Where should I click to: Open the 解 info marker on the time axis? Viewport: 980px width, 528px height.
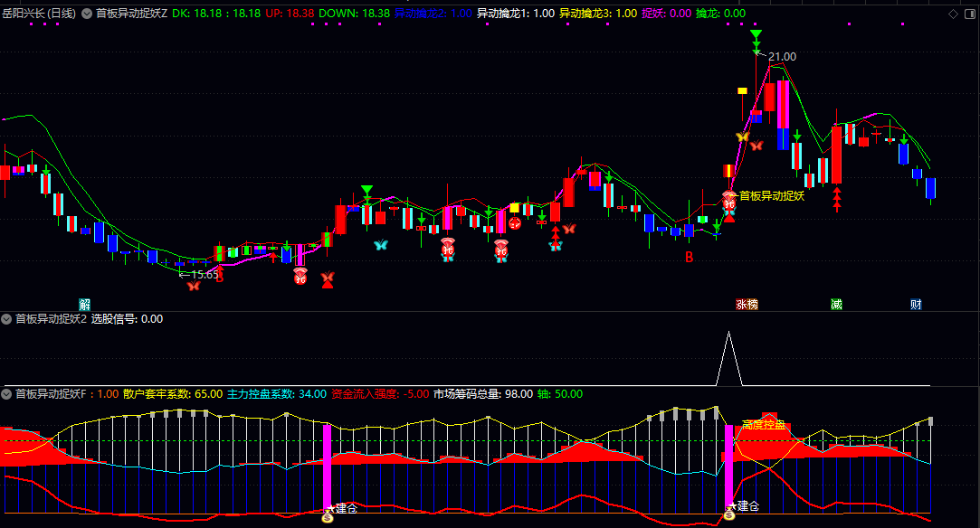point(85,304)
